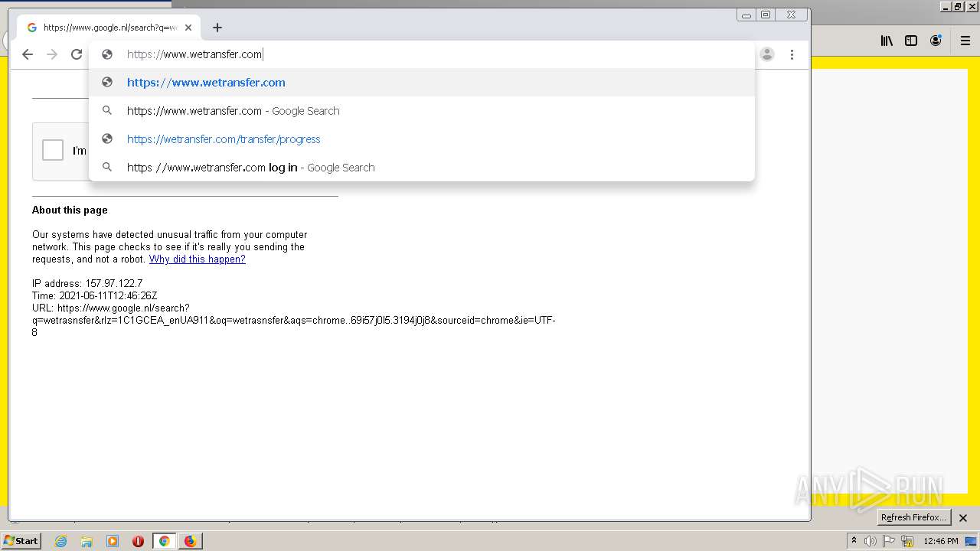Image resolution: width=980 pixels, height=551 pixels.
Task: Open Chrome three-dot menu
Action: 792,54
